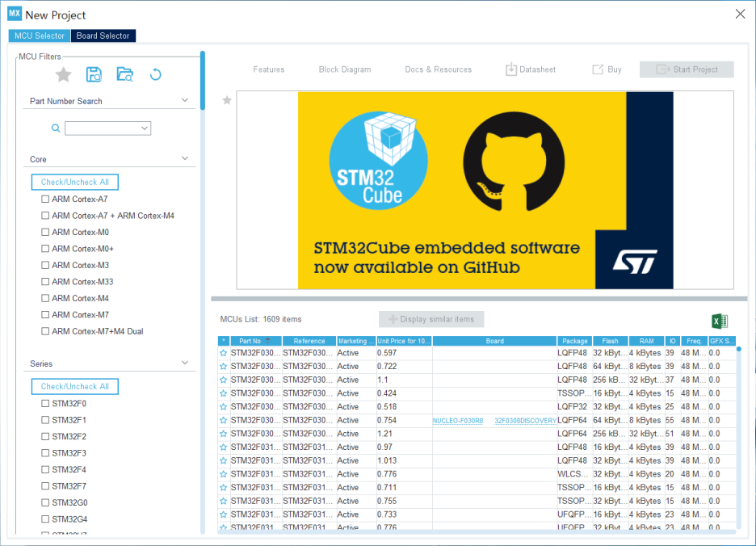Sort by Unit Price column header
Screen dimensions: 756x546
404,341
